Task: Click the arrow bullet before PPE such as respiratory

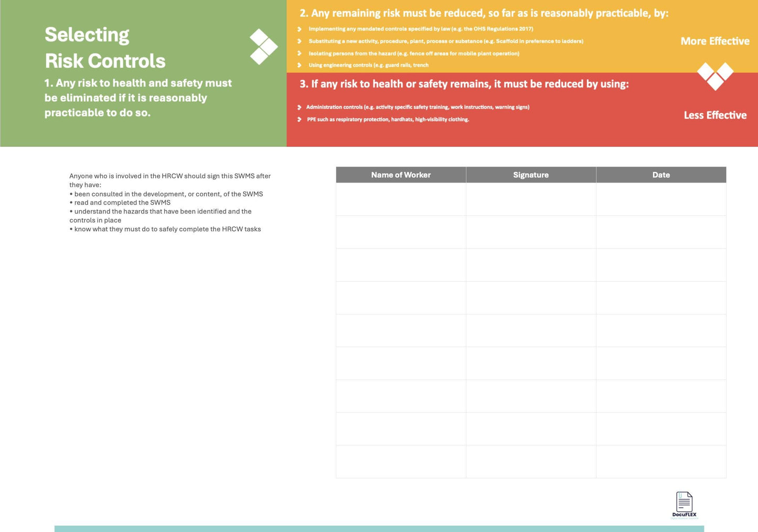Action: coord(300,120)
